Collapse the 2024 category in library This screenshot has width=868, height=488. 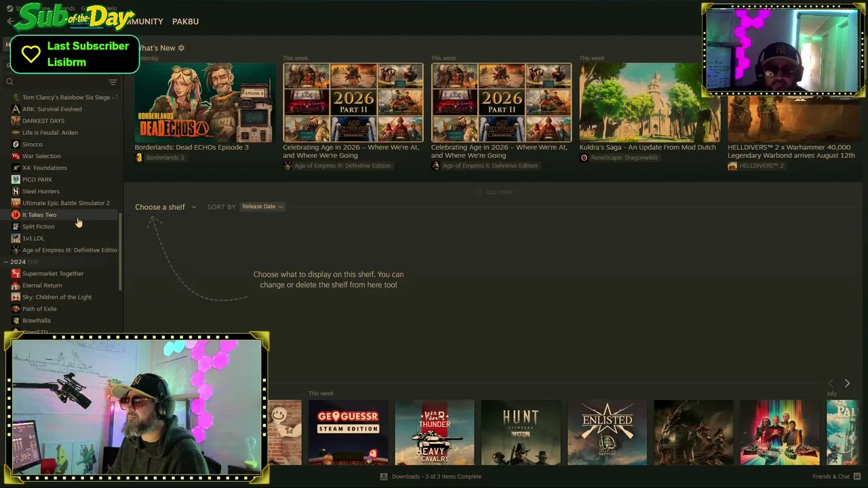point(5,262)
